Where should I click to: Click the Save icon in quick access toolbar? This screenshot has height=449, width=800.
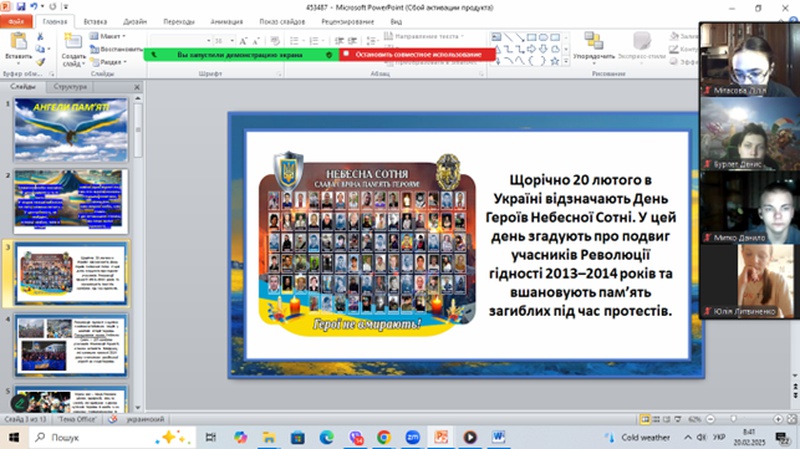(x=22, y=5)
